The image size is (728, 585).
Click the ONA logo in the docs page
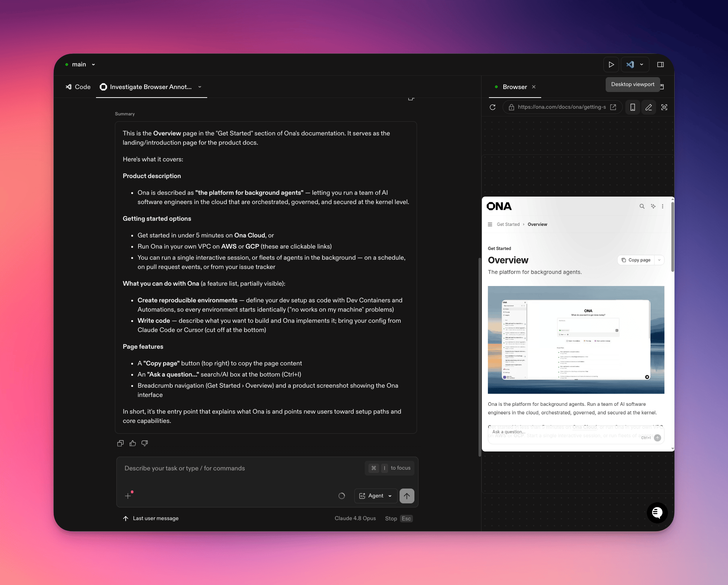499,206
